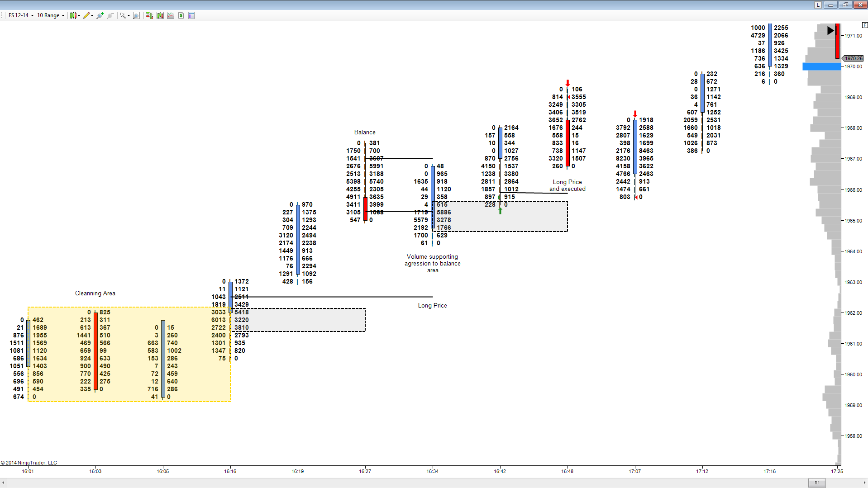Click the 8463 volume cell

646,151
